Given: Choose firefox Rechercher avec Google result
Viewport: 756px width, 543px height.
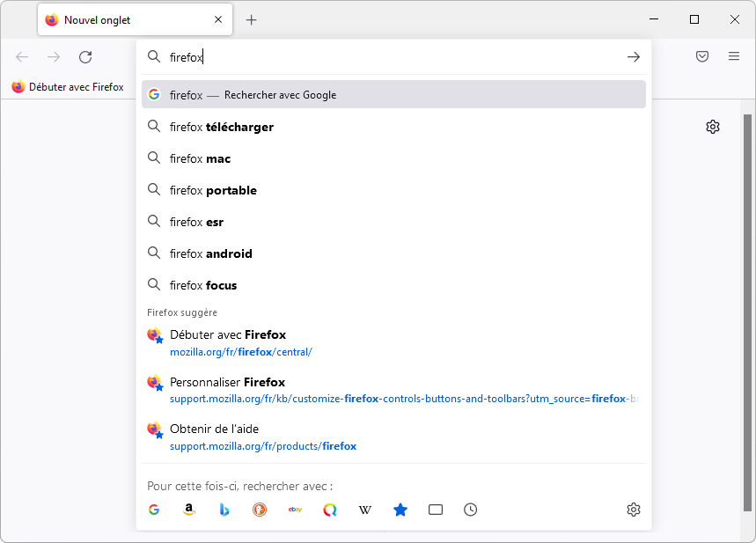Looking at the screenshot, I should click(x=393, y=94).
